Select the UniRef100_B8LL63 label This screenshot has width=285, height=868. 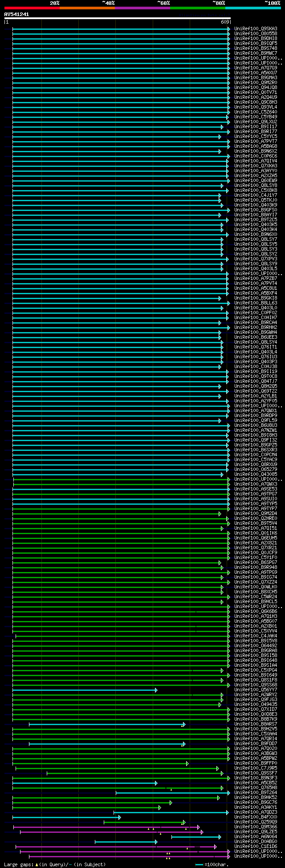tap(256, 303)
